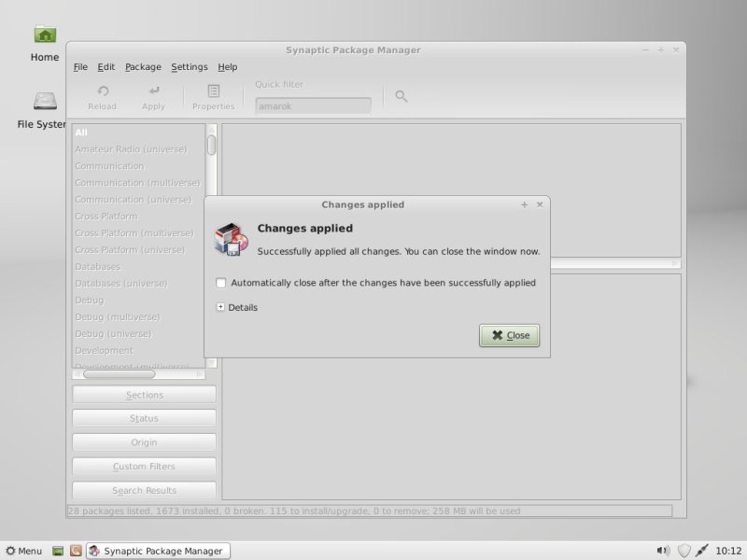Open package Properties from the toolbar
The height and width of the screenshot is (560, 747).
214,97
